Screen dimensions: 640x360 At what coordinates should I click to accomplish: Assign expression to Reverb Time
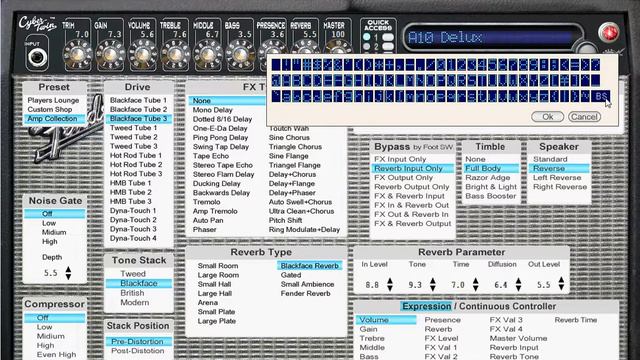576,320
